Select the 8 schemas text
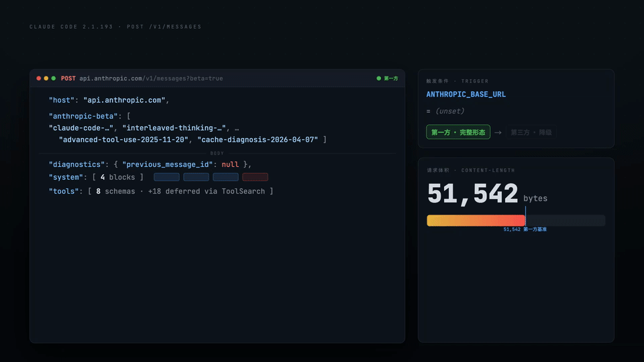 (115, 191)
